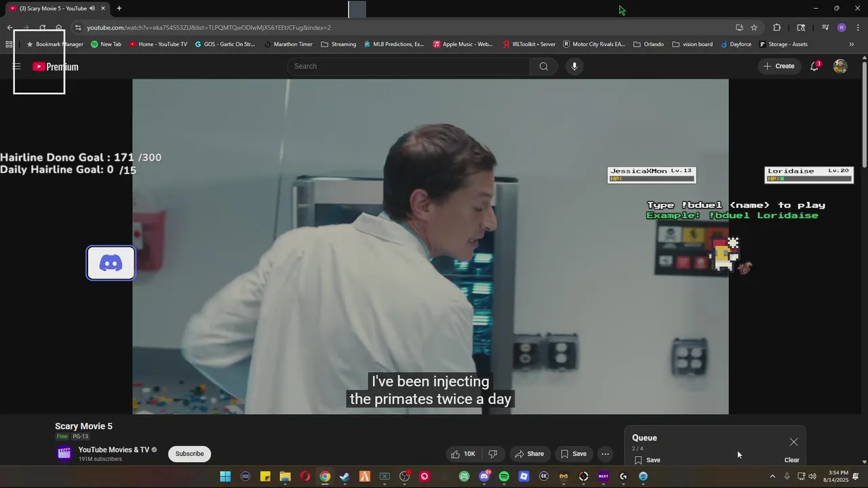Close the Queue panel
Screen dimensions: 868x488
point(793,442)
